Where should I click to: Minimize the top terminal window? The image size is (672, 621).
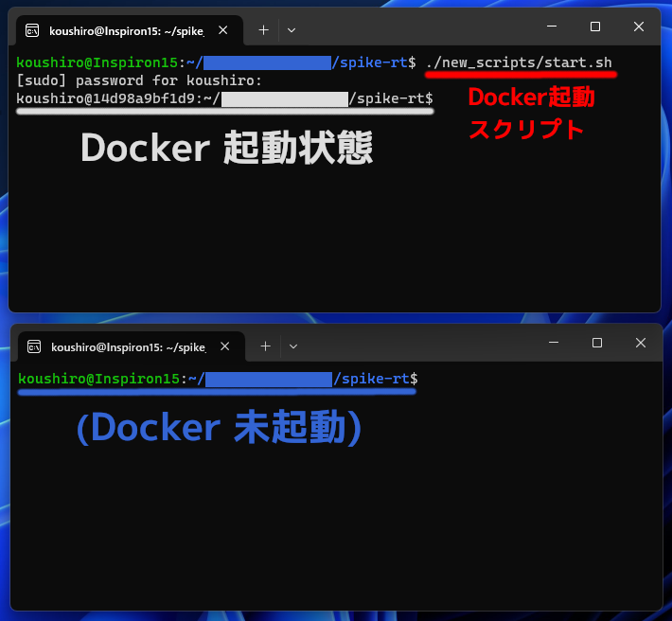552,27
